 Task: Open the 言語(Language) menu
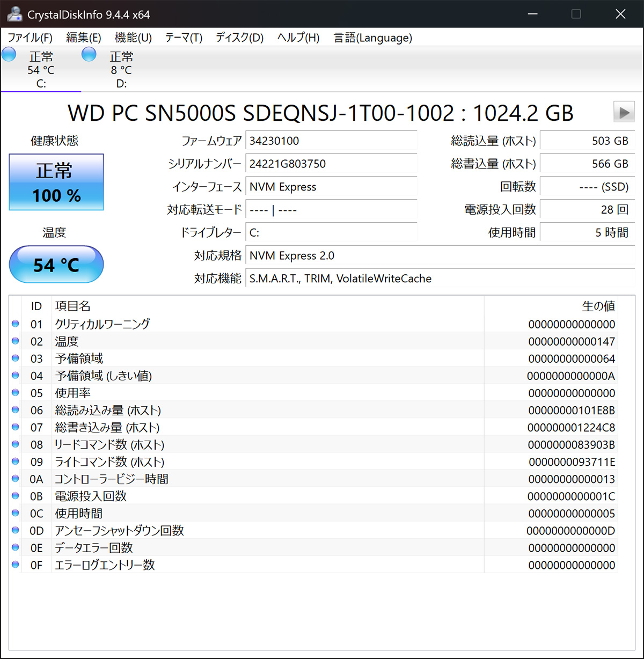pos(373,38)
